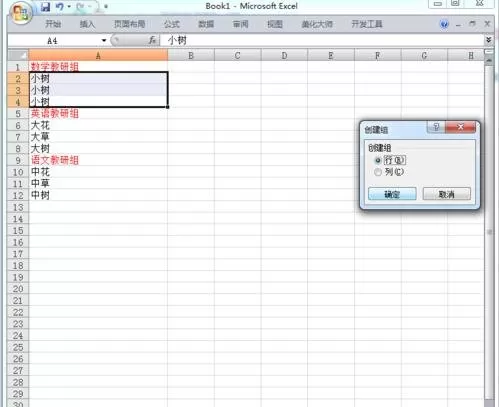499x407 pixels.
Task: Select column B header
Action: [x=191, y=55]
